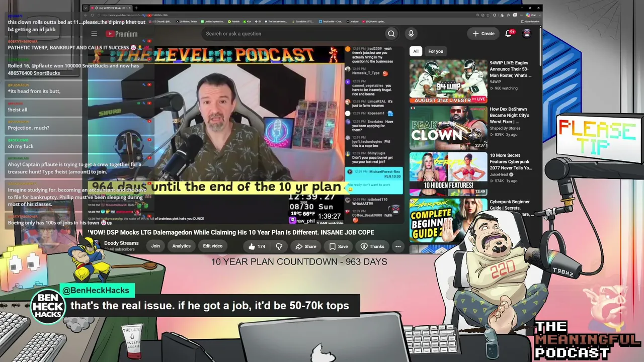The width and height of the screenshot is (644, 362).
Task: Go to YouTube Premium home logo
Action: point(121,34)
